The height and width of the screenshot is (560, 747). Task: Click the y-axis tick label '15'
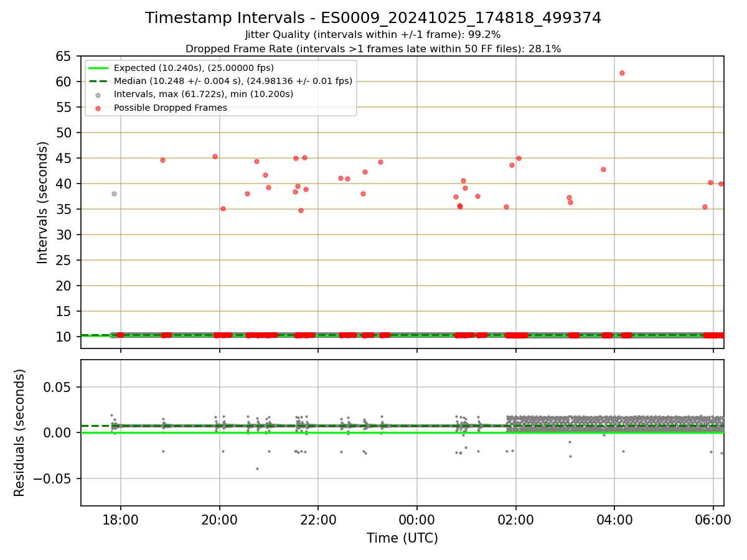click(x=64, y=311)
